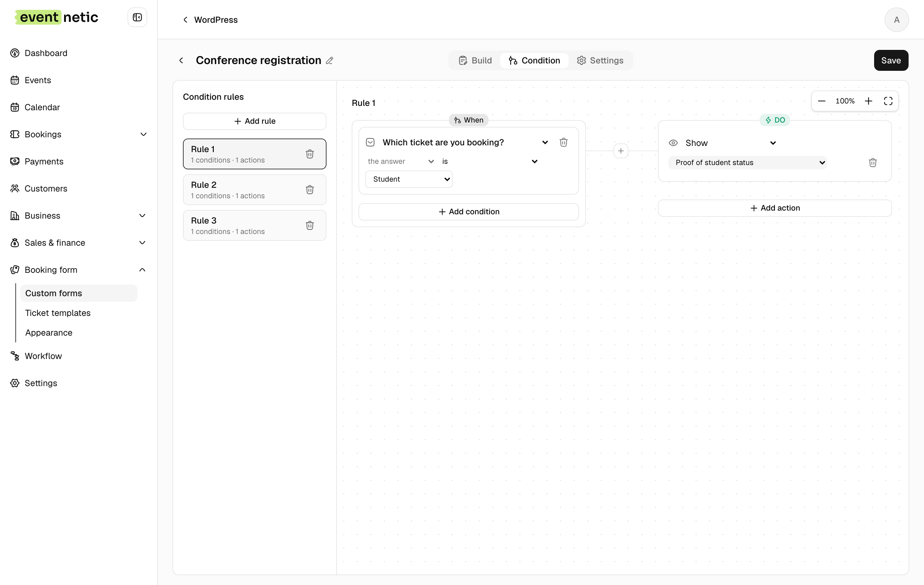Viewport: 924px width, 585px height.
Task: Open the question field dropdown
Action: click(465, 142)
